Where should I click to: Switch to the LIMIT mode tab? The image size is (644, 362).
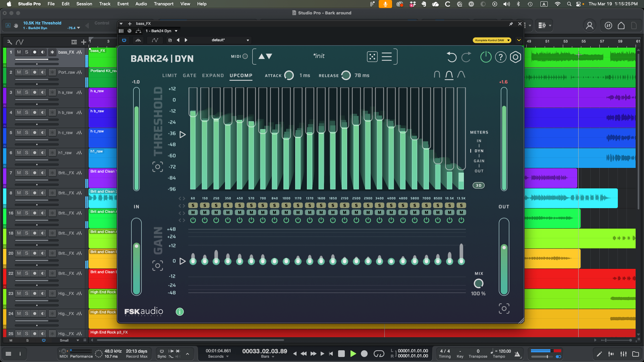click(170, 75)
